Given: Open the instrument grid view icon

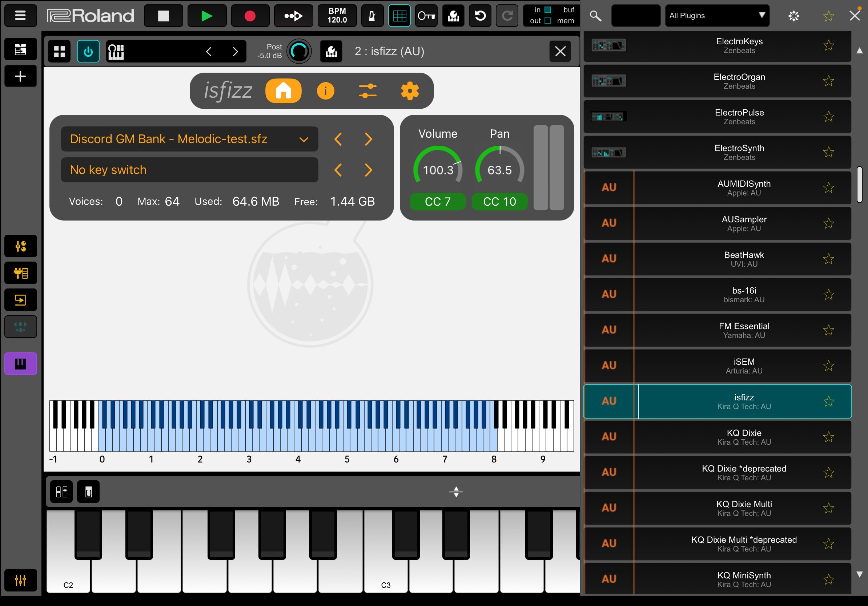Looking at the screenshot, I should click(59, 51).
